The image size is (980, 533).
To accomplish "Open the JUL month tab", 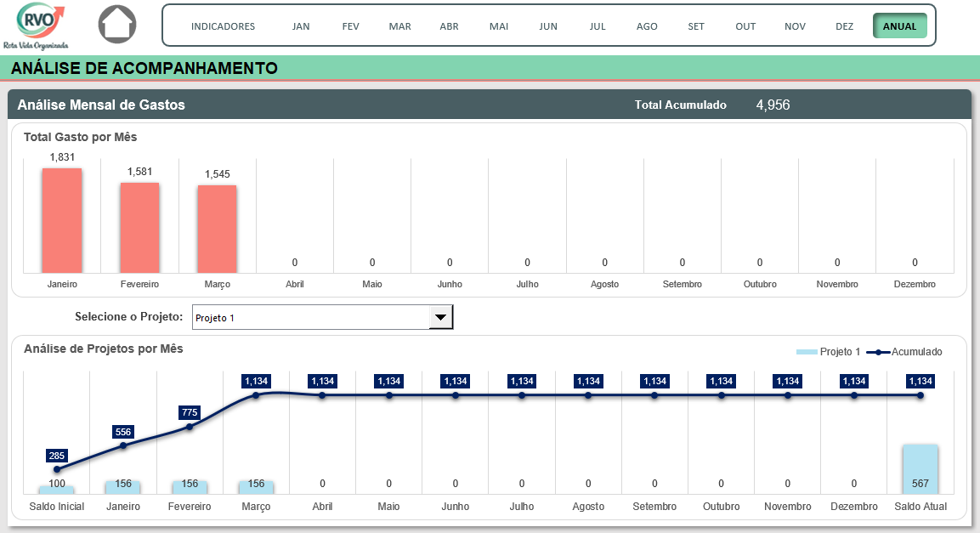I will (x=598, y=26).
